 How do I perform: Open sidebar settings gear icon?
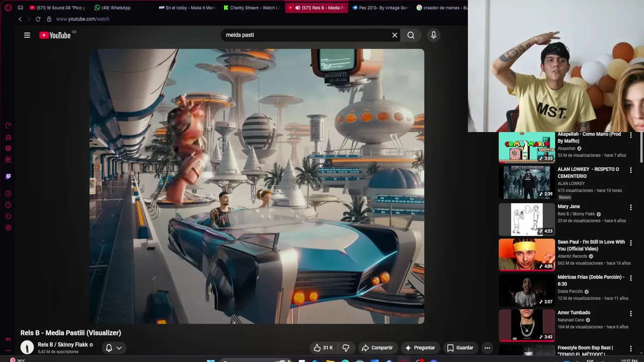point(8,228)
